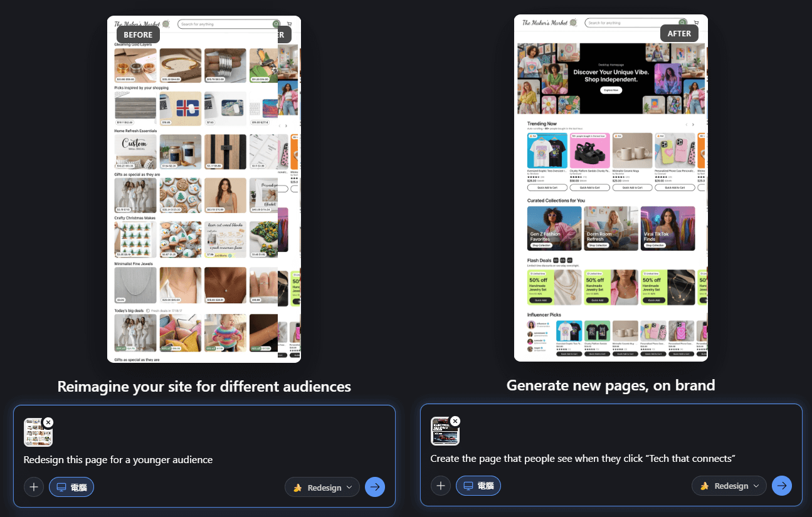Click the Gen Z Fashion Favorites collection card
The width and height of the screenshot is (812, 517).
554,229
